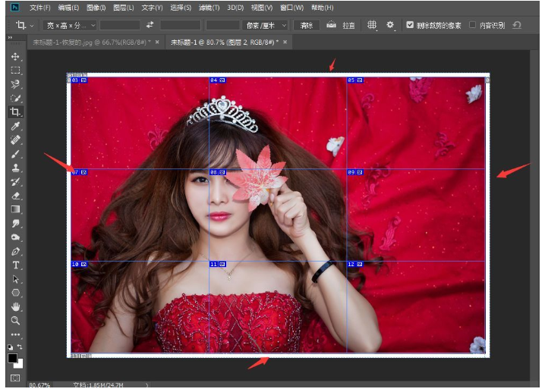Select the Horizontal Type tool

(x=15, y=265)
